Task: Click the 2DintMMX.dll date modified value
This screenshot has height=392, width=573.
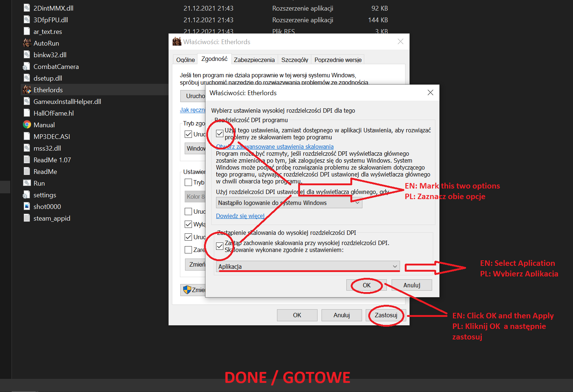Action: point(208,8)
